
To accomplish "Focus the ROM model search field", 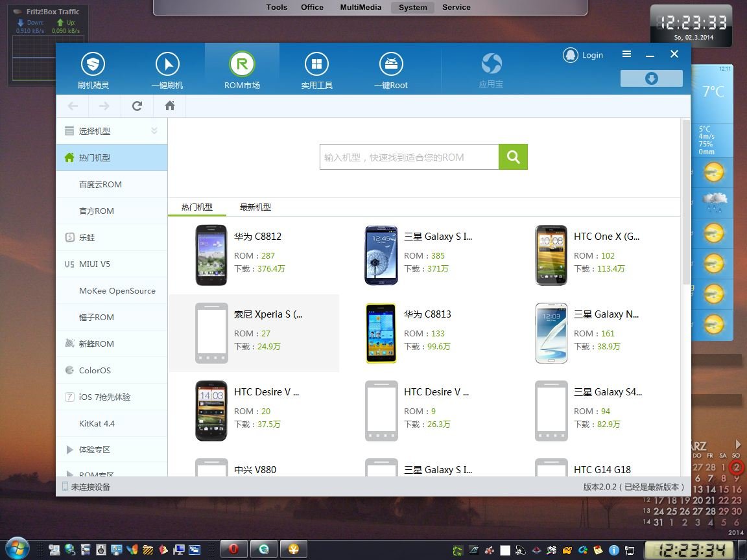I will 409,157.
